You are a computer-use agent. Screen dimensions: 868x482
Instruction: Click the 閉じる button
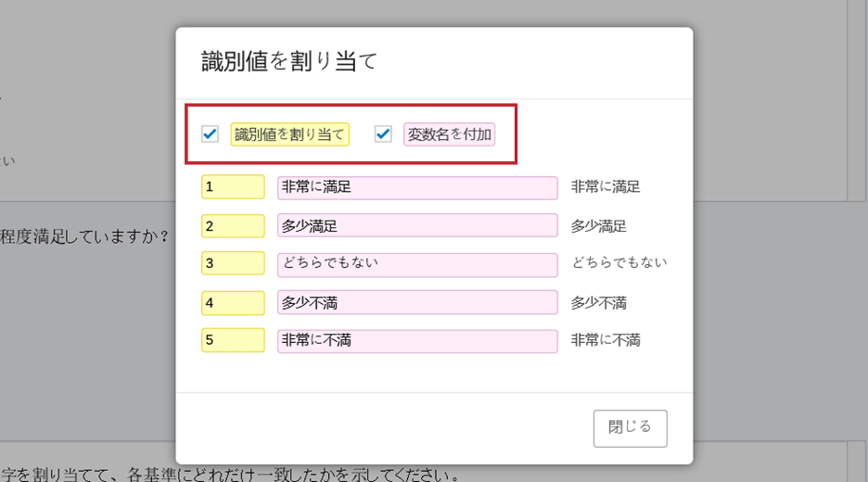pyautogui.click(x=630, y=428)
